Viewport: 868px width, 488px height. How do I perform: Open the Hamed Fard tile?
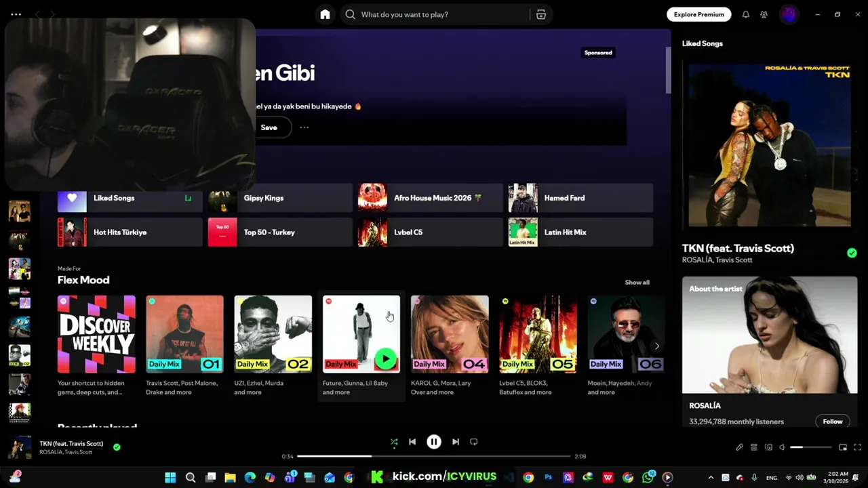click(580, 198)
